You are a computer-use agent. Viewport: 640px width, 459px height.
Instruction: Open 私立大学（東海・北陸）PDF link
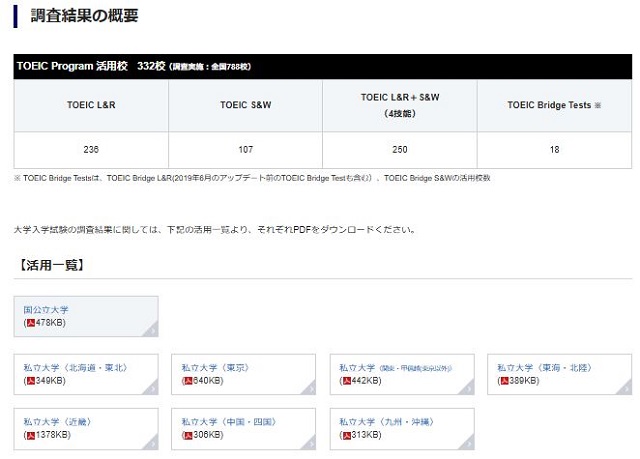point(544,368)
